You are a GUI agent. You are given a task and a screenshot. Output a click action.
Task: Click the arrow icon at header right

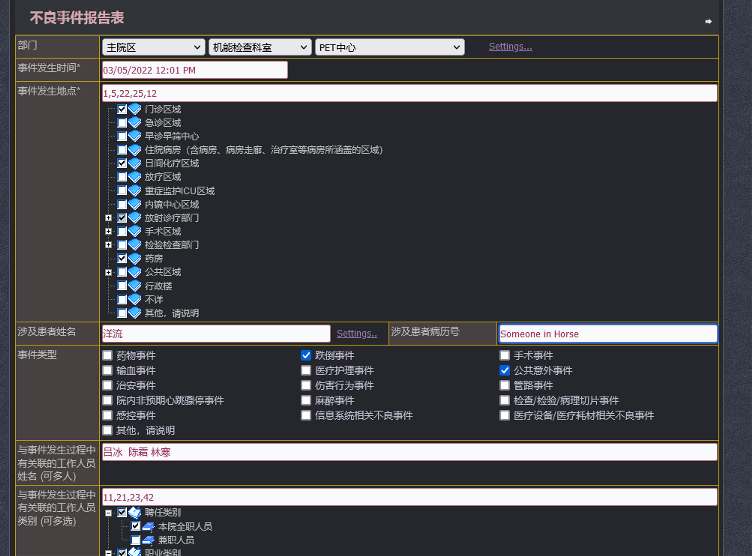point(708,21)
